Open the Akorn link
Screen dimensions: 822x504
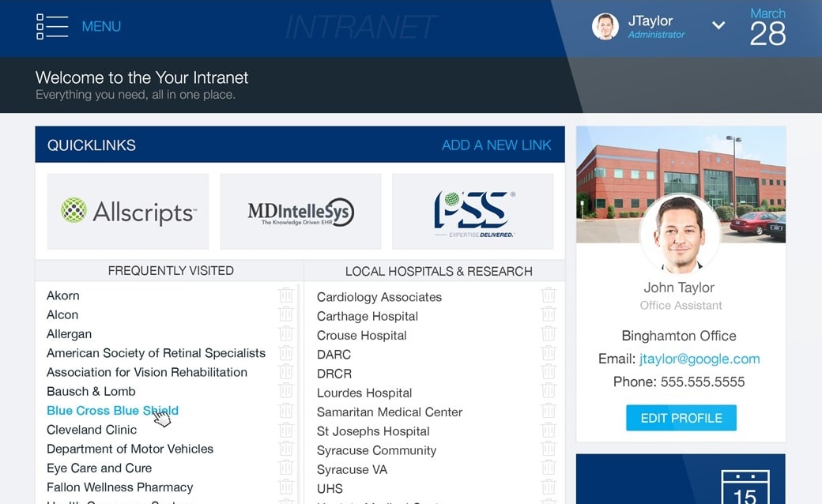coord(63,295)
